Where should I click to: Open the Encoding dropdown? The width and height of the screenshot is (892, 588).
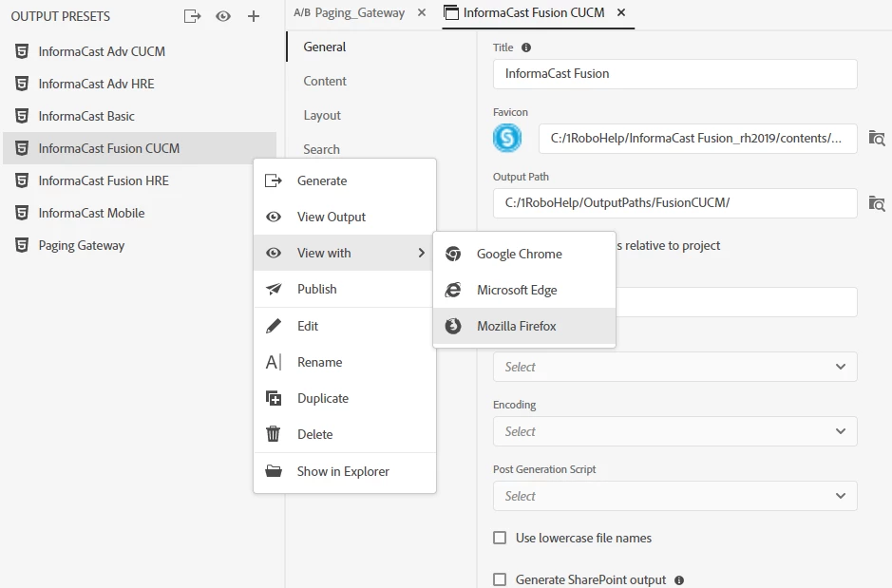tap(674, 431)
